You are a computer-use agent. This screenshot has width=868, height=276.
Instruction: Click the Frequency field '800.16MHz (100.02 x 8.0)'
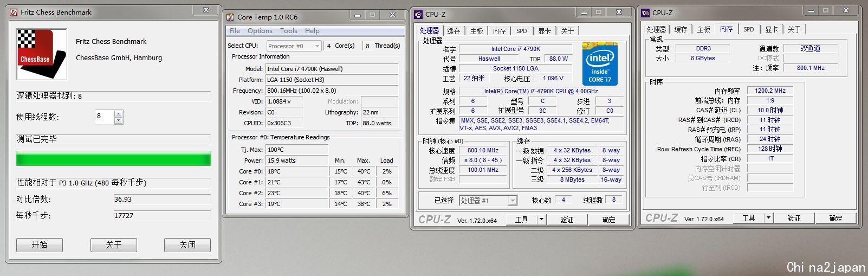(332, 91)
